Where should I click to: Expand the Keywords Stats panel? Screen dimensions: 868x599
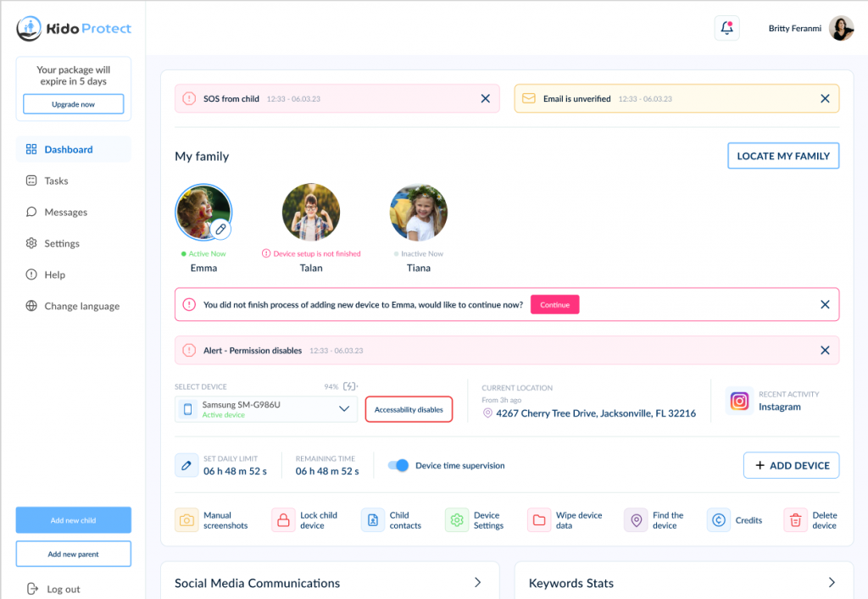832,583
